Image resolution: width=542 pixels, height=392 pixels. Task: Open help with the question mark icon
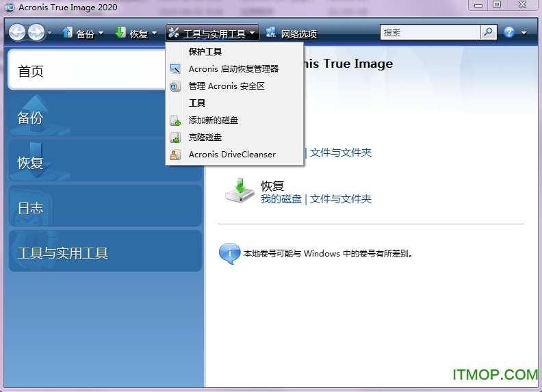[509, 32]
